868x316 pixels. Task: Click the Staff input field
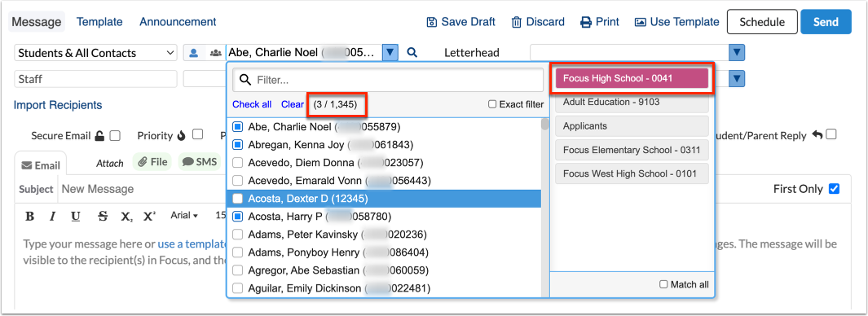(x=95, y=78)
